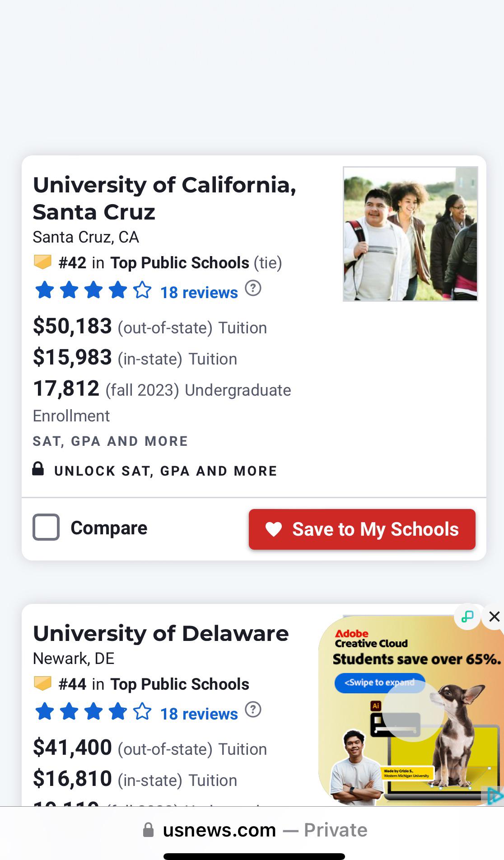The height and width of the screenshot is (860, 504).
Task: Close the Adobe Creative Cloud ad
Action: click(494, 617)
